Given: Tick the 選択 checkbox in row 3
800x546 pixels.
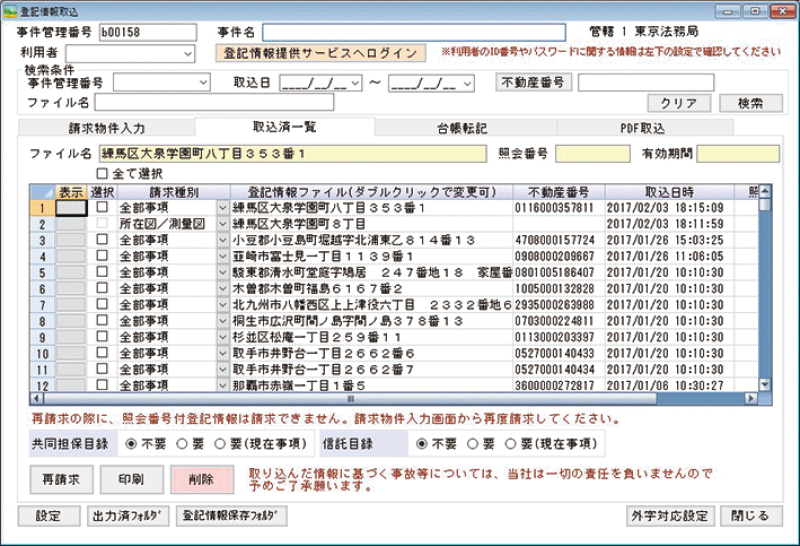Looking at the screenshot, I should tap(102, 240).
